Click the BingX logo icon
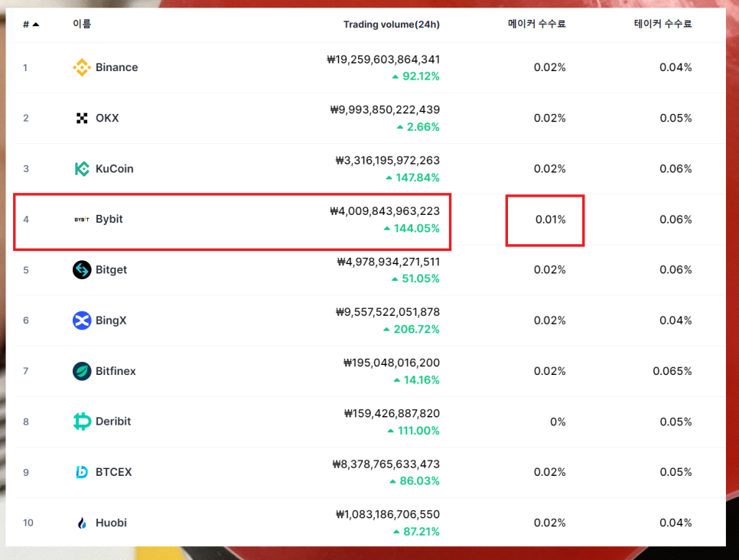 [x=82, y=321]
